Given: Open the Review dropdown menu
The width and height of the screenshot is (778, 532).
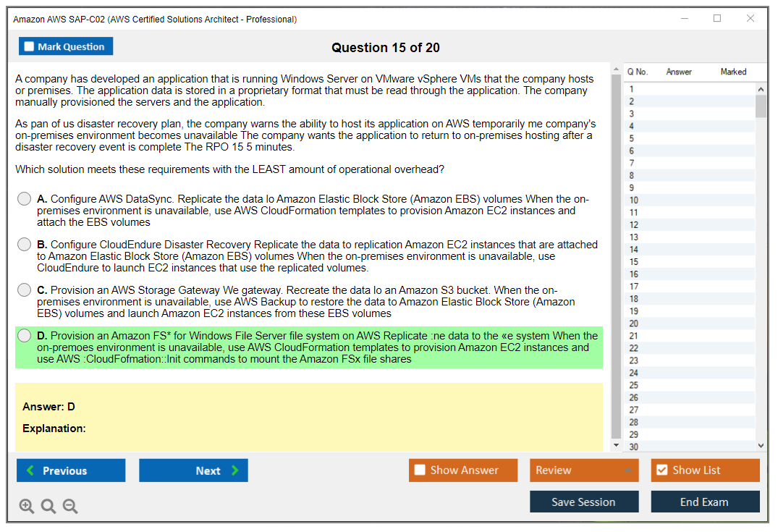Looking at the screenshot, I should pyautogui.click(x=584, y=470).
